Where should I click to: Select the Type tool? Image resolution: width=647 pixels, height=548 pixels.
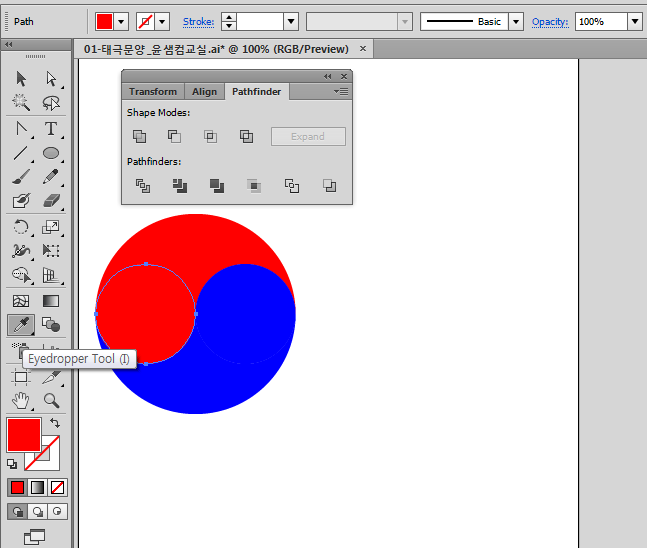tap(51, 128)
